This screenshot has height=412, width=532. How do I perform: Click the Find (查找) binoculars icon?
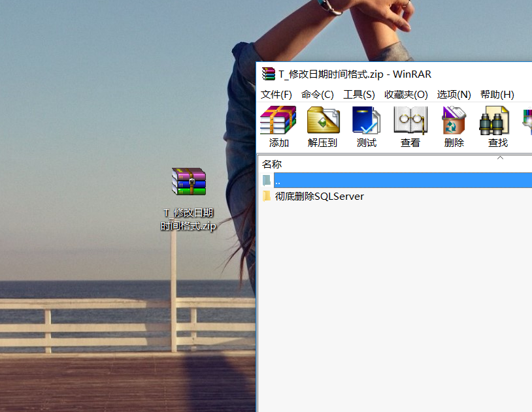point(494,120)
